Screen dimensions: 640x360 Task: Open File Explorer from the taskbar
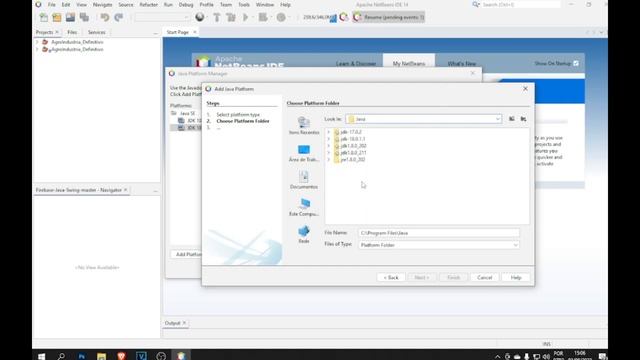[x=101, y=356]
